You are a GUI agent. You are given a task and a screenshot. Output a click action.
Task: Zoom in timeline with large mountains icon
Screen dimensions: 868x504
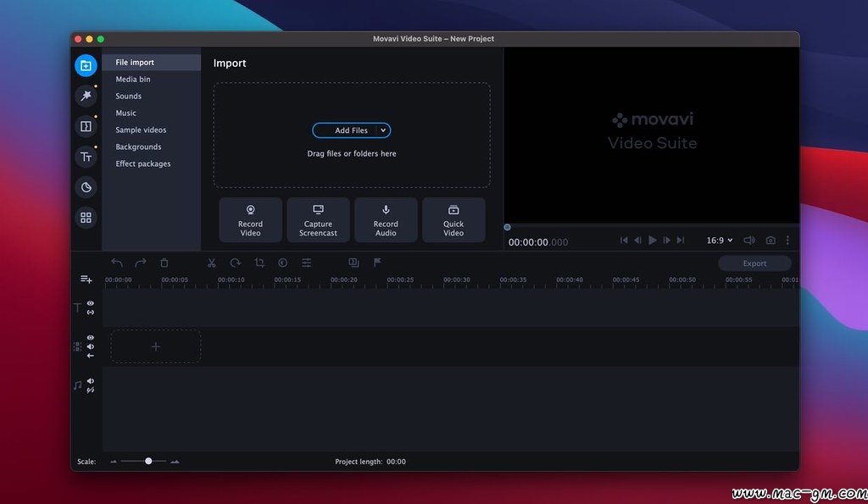[175, 462]
